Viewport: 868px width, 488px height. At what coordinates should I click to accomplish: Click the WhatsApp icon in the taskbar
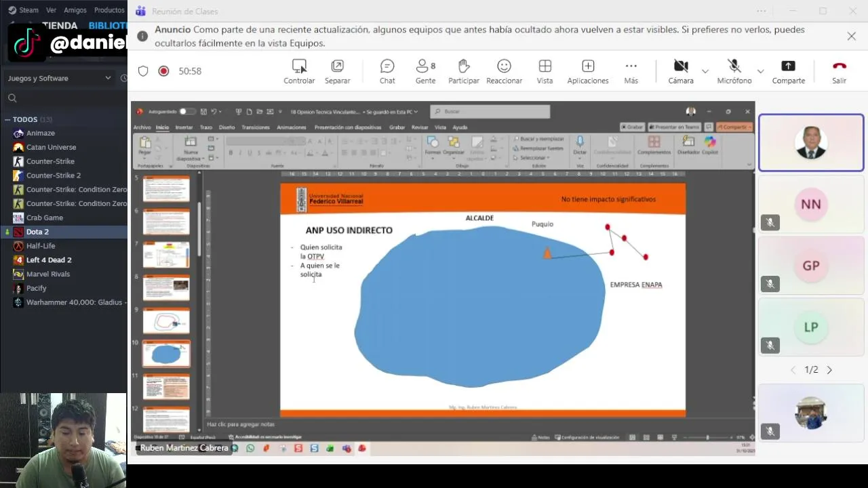[250, 448]
